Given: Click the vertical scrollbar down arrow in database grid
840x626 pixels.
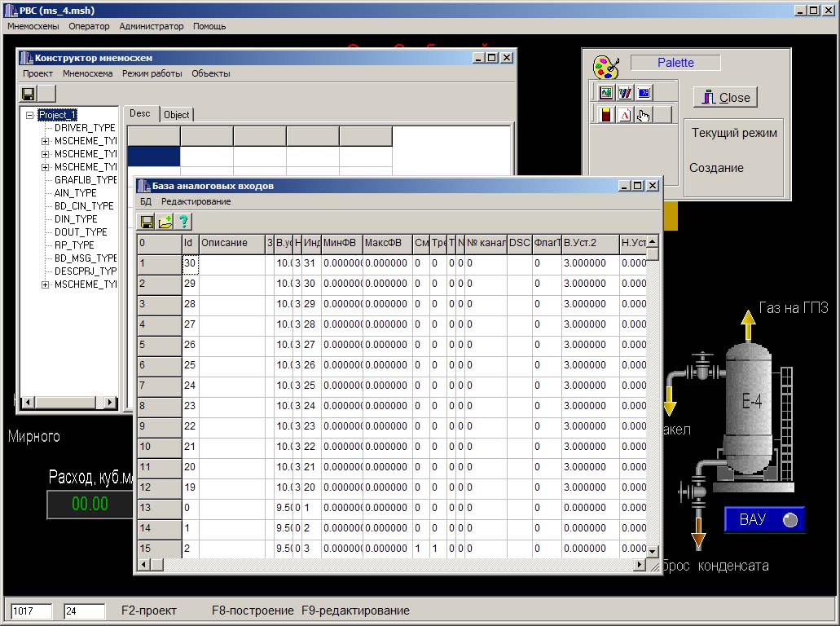Looking at the screenshot, I should [652, 552].
